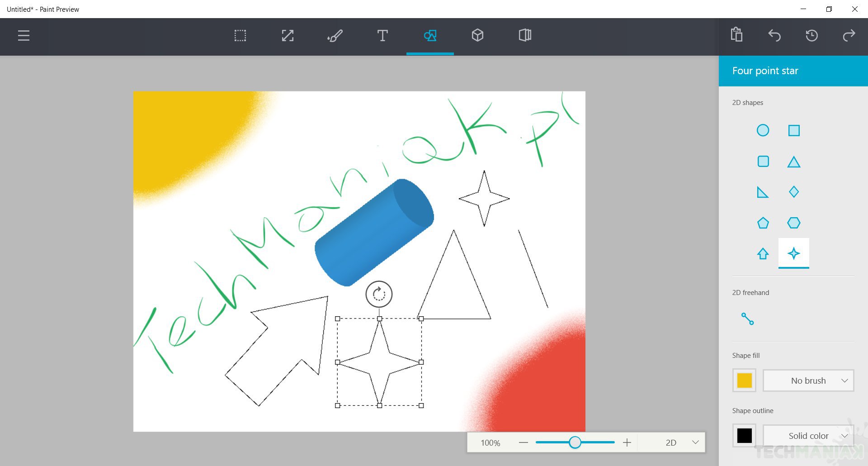The image size is (868, 466).
Task: Activate the Text tool
Action: 382,35
